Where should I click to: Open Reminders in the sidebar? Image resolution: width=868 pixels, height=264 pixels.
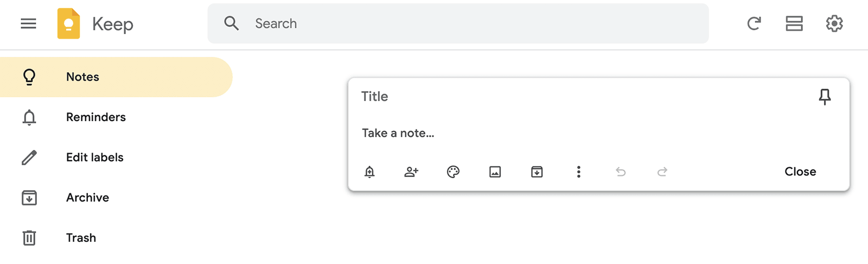pyautogui.click(x=95, y=117)
